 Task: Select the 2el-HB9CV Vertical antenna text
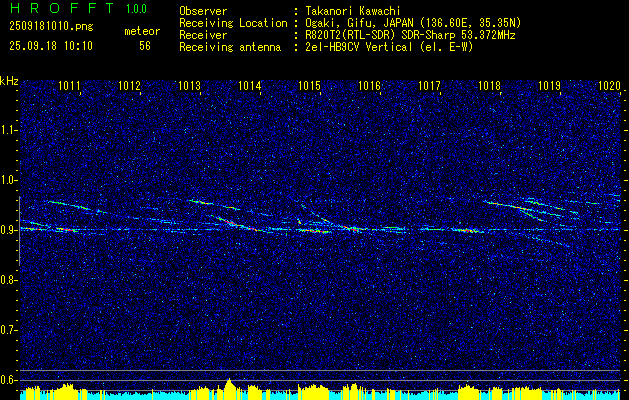point(390,47)
